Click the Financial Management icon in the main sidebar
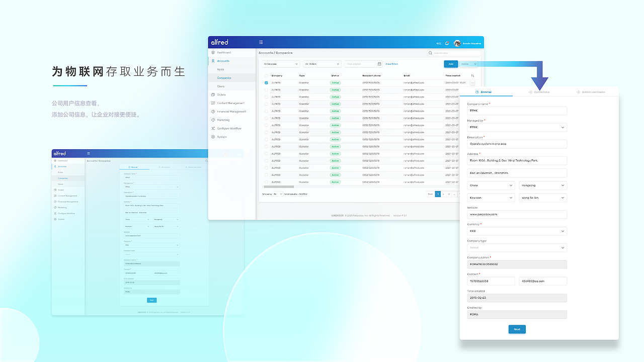The height and width of the screenshot is (362, 644). pyautogui.click(x=213, y=112)
